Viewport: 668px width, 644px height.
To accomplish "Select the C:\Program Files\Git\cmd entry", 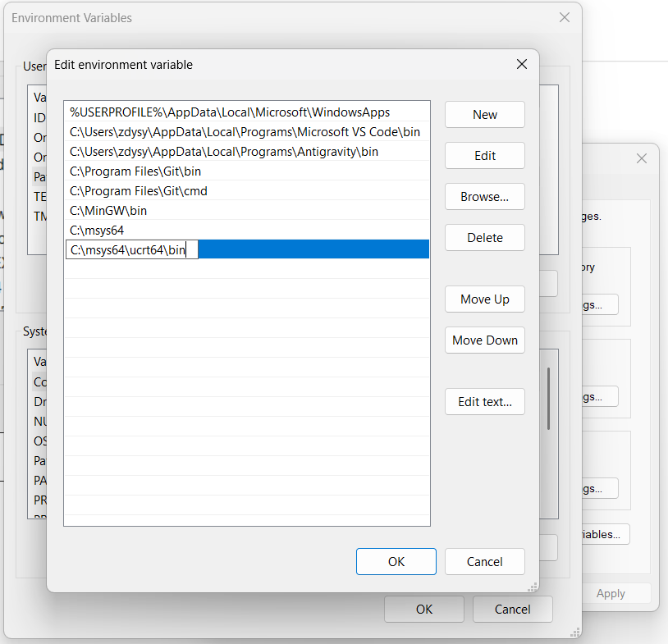I will (x=139, y=191).
